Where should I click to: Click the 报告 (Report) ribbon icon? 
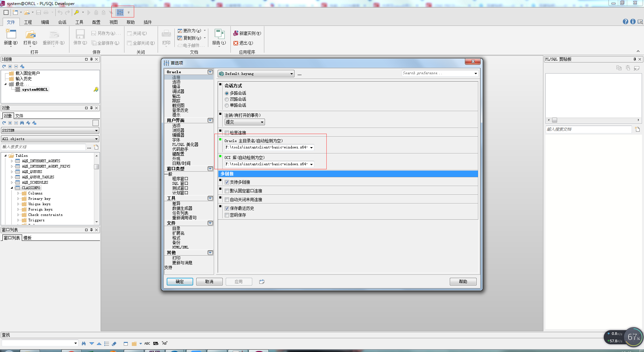pos(219,34)
